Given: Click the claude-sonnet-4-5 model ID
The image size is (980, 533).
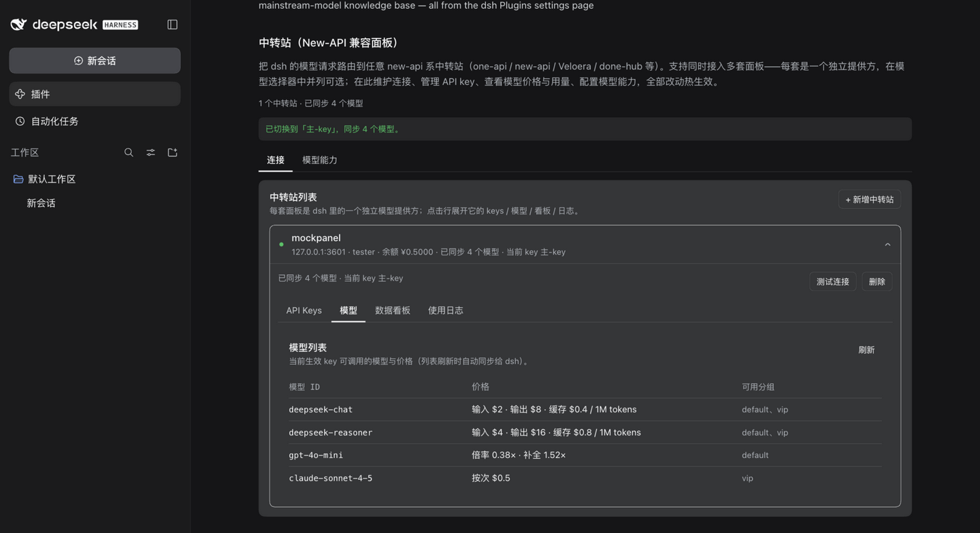Looking at the screenshot, I should [x=331, y=478].
